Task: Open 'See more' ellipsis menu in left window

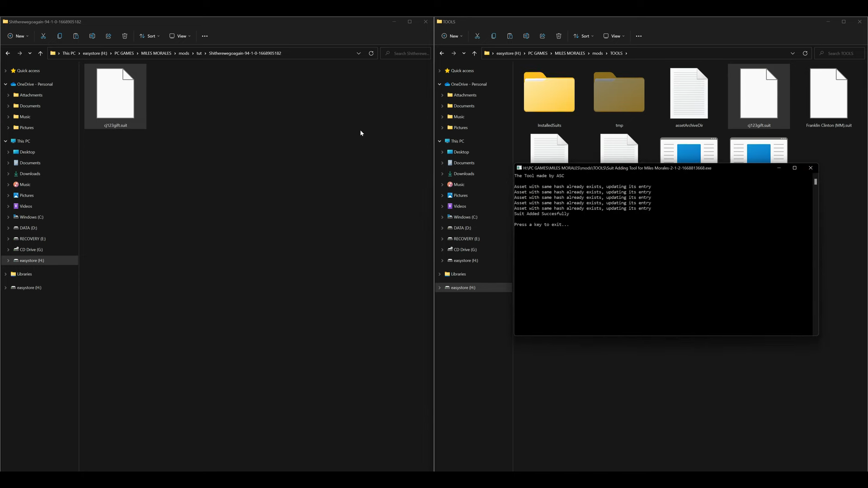Action: click(205, 36)
